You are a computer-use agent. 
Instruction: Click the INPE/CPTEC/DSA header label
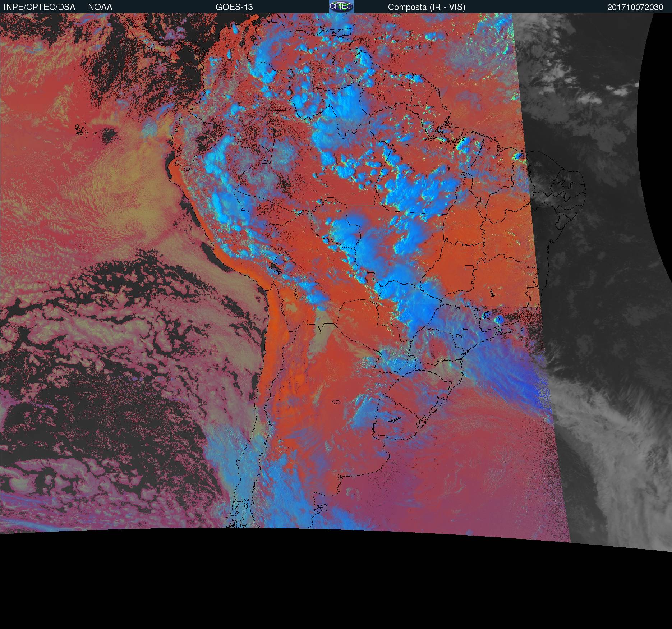[40, 7]
